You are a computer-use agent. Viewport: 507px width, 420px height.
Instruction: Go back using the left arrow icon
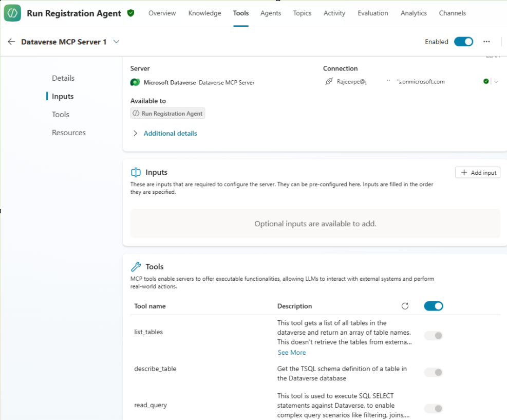click(11, 42)
